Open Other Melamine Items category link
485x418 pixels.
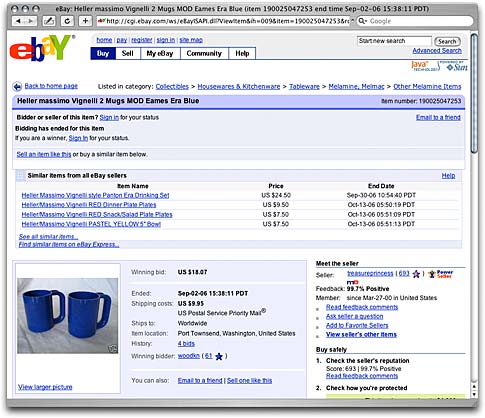[427, 87]
